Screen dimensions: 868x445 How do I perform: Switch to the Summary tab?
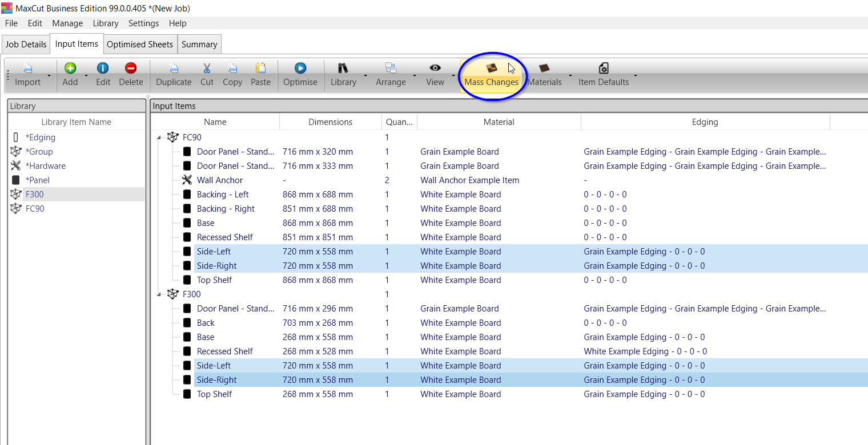tap(199, 44)
